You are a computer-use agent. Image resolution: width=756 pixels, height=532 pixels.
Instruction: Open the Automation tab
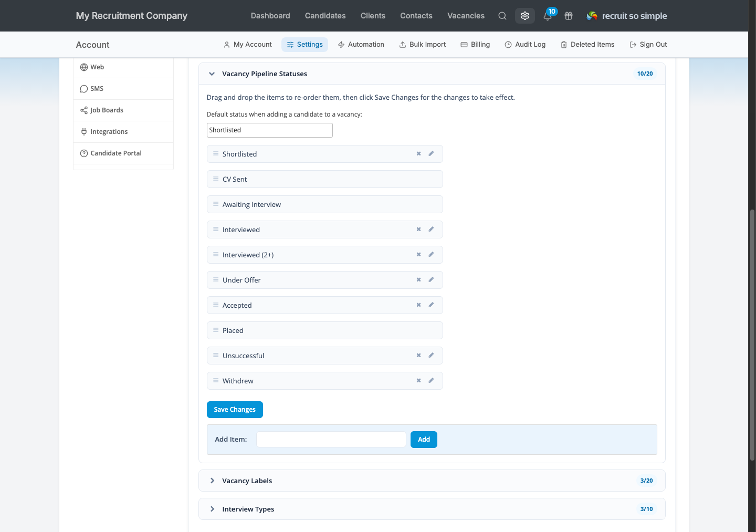tap(361, 45)
